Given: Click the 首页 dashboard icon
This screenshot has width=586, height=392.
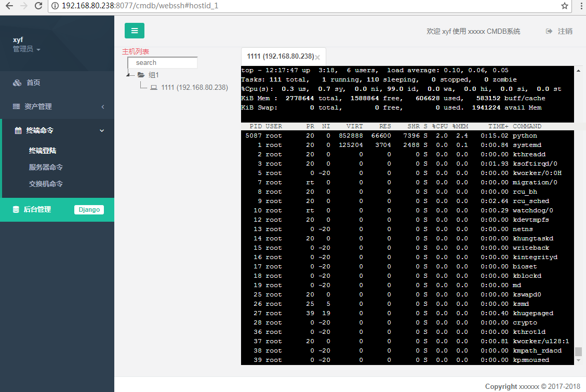Looking at the screenshot, I should [17, 83].
